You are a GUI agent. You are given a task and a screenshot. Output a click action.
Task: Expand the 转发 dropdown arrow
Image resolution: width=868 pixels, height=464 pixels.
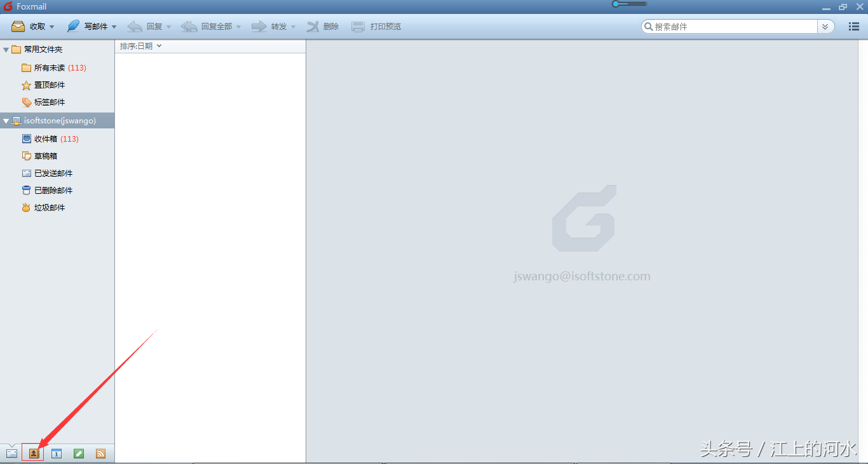(x=294, y=27)
